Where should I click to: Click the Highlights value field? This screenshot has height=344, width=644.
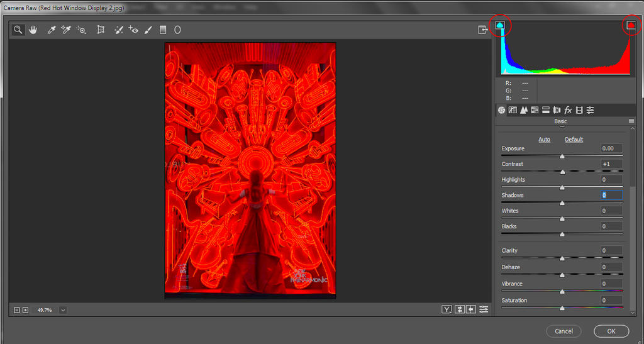[611, 180]
